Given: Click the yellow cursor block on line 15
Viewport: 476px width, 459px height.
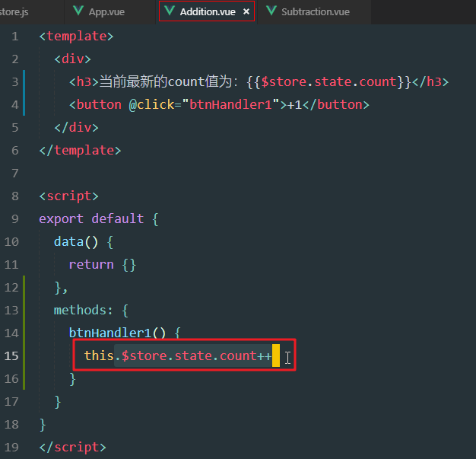Looking at the screenshot, I should [x=275, y=355].
